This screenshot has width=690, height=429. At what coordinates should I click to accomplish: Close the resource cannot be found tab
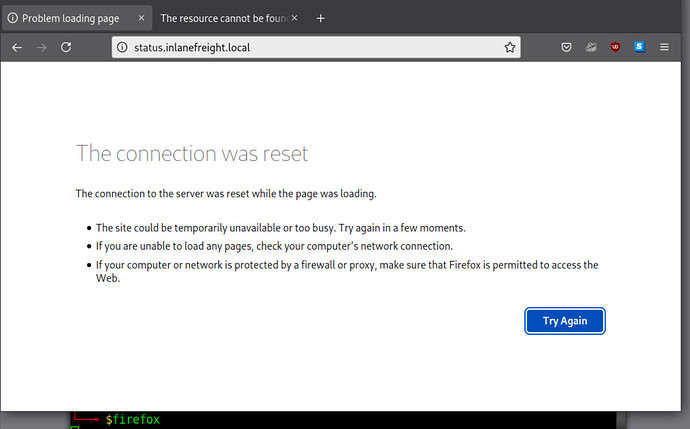point(293,18)
